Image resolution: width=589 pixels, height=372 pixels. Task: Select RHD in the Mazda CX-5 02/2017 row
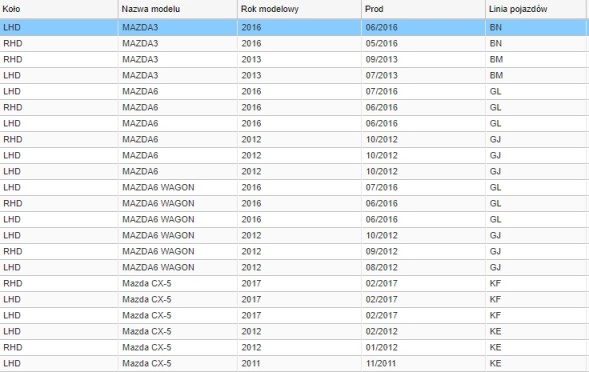12,283
